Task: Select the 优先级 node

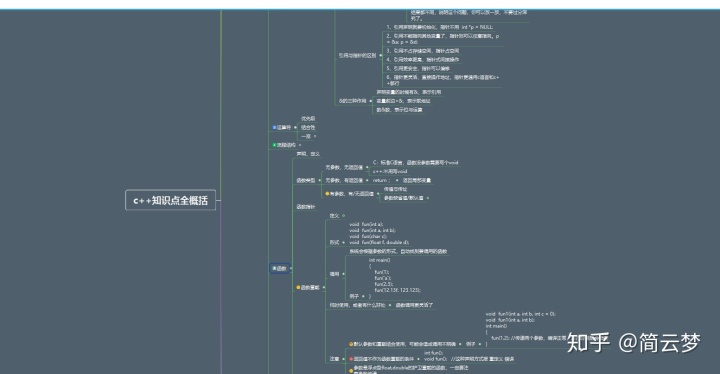Action: tap(308, 119)
